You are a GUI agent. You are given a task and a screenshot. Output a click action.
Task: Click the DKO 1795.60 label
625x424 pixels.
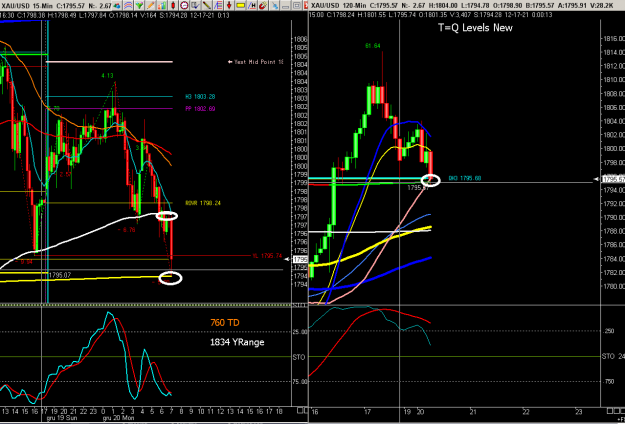pos(465,178)
